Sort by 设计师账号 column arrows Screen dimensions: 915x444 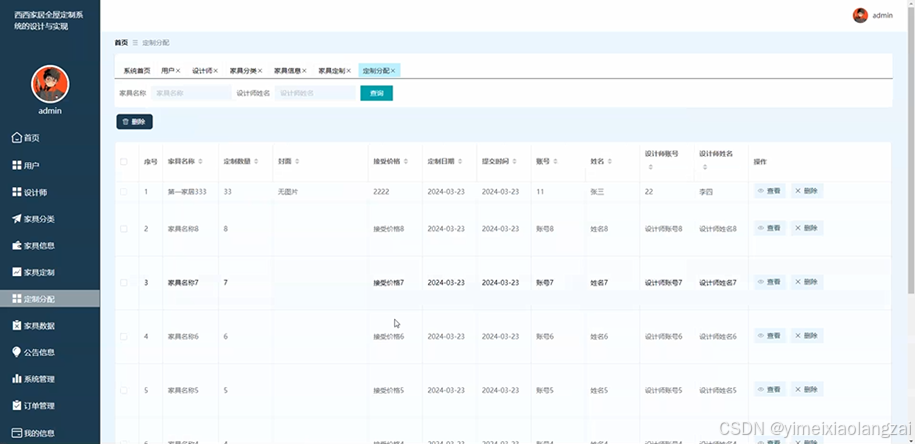pyautogui.click(x=650, y=167)
